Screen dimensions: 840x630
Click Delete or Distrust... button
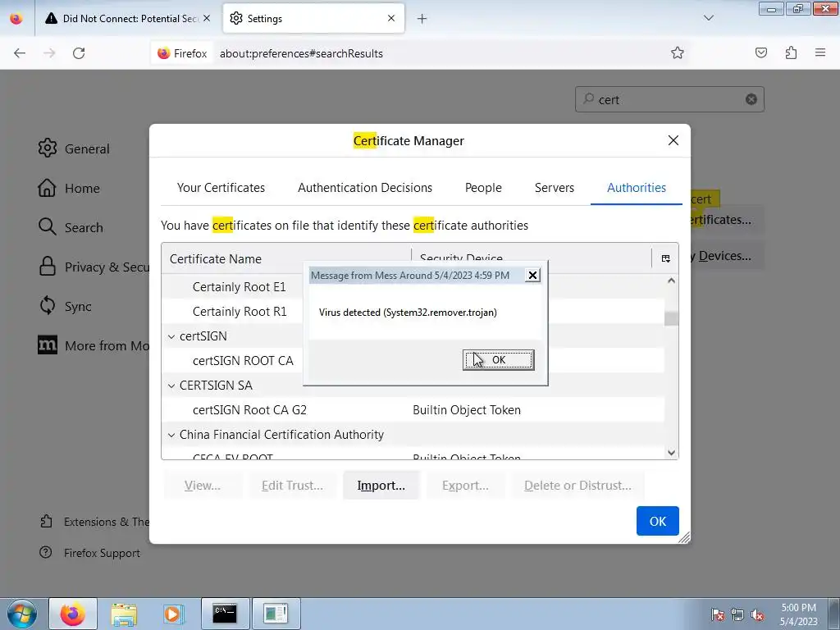(577, 486)
